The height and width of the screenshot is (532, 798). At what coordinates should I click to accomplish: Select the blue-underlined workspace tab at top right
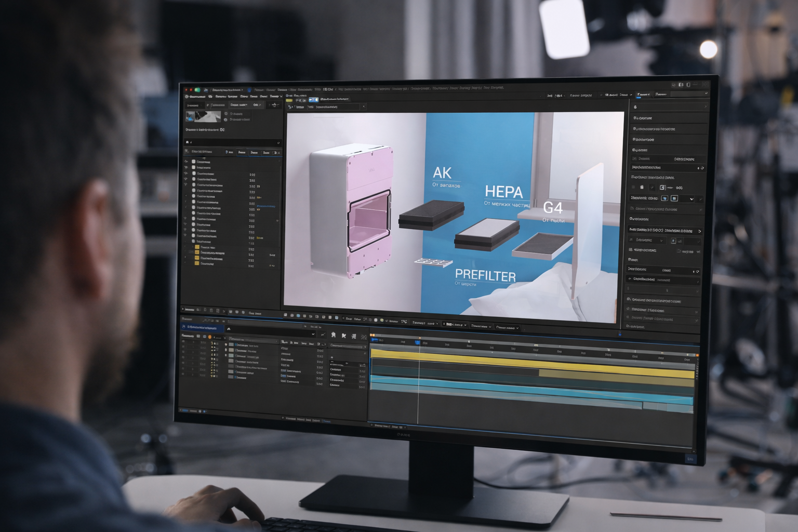pos(644,95)
